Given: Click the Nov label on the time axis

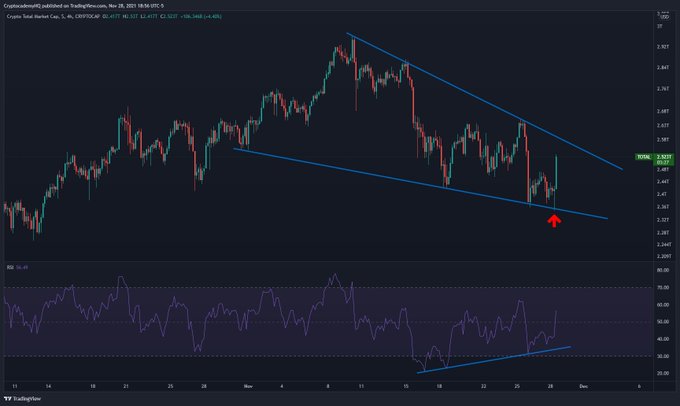Looking at the screenshot, I should [x=245, y=384].
